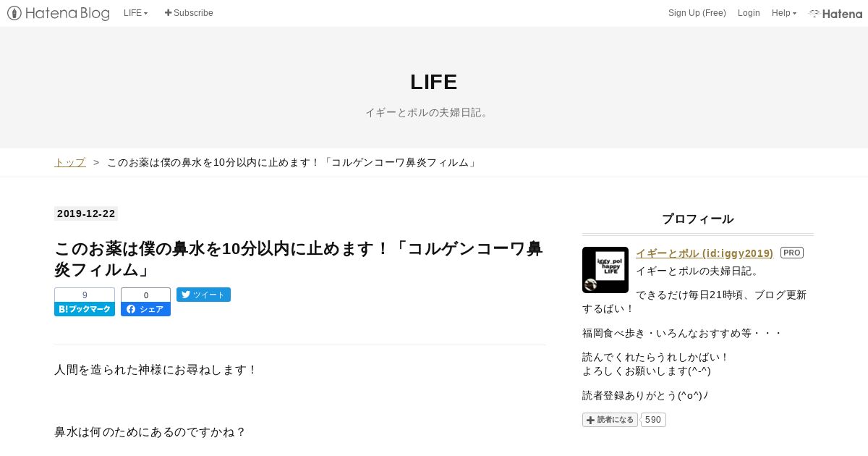Open the Login link
The image size is (868, 456).
pyautogui.click(x=749, y=13)
